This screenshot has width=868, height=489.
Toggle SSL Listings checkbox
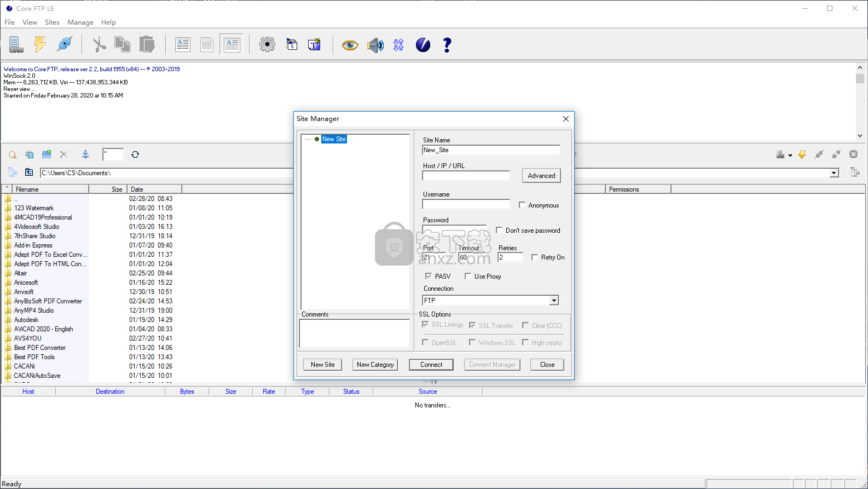point(425,325)
